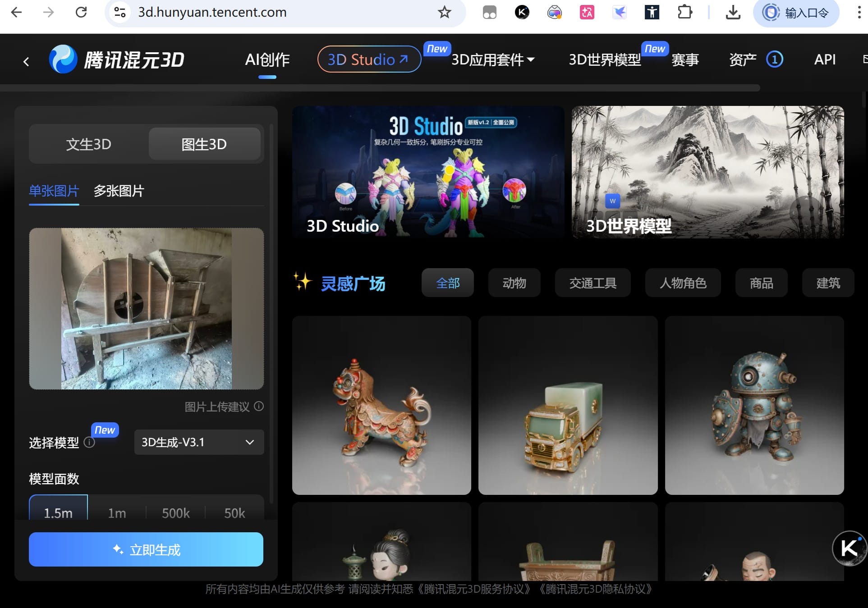The height and width of the screenshot is (608, 868).
Task: Open the 3D生成-V3.1 model dropdown
Action: coord(199,442)
